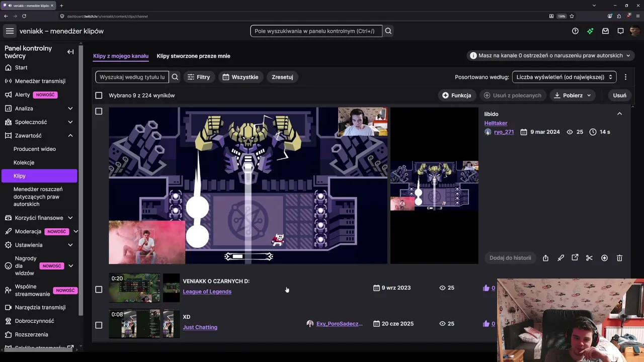Open Ustawienia in the sidebar
Image resolution: width=644 pixels, height=362 pixels.
(29, 245)
